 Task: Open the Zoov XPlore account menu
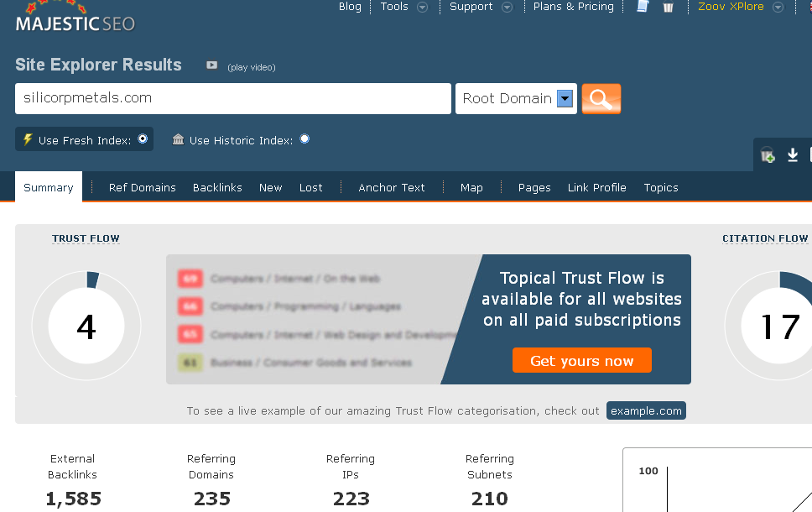[x=731, y=6]
